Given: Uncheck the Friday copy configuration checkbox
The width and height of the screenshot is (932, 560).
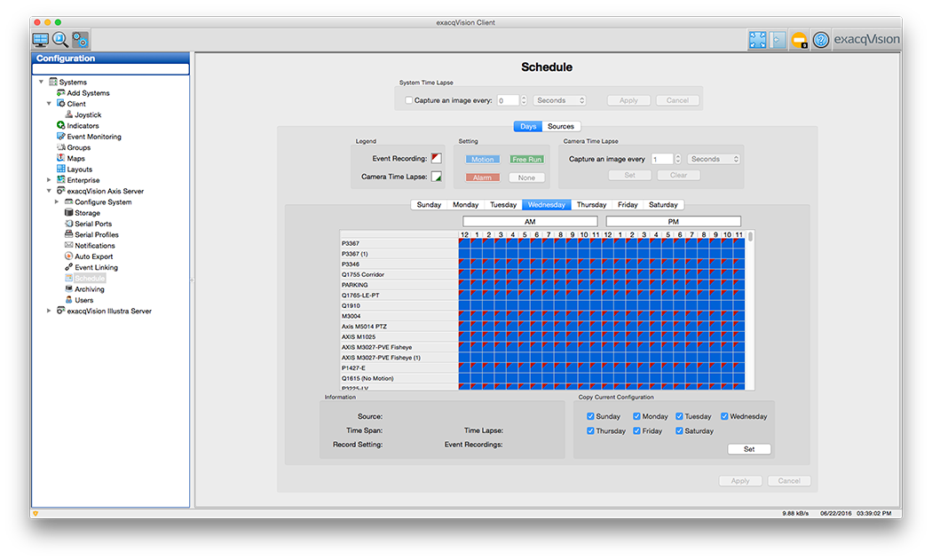Looking at the screenshot, I should pyautogui.click(x=637, y=431).
